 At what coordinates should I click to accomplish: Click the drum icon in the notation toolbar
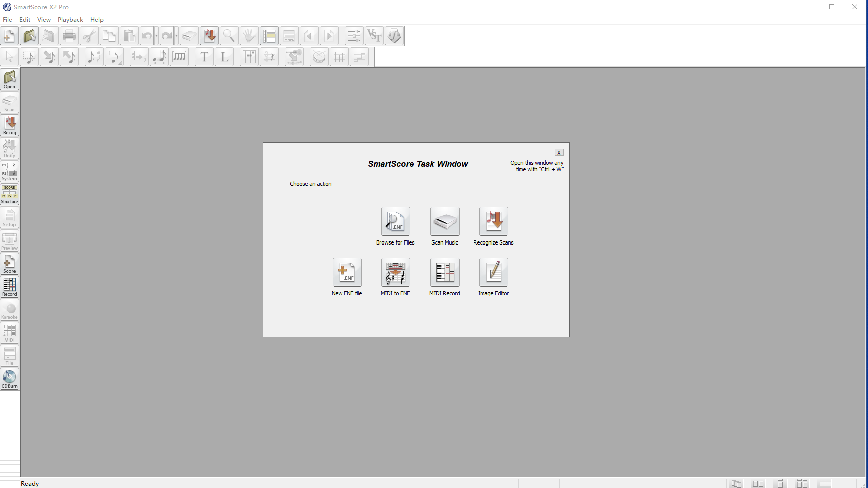(319, 57)
